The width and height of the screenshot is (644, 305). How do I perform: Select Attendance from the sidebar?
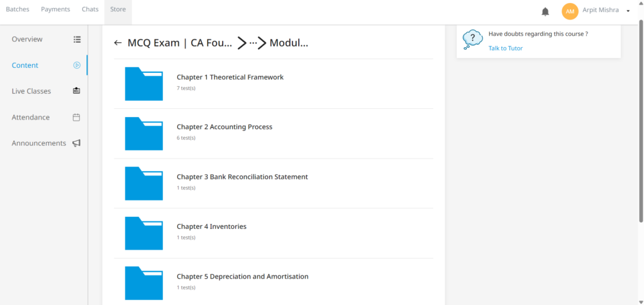pos(30,118)
